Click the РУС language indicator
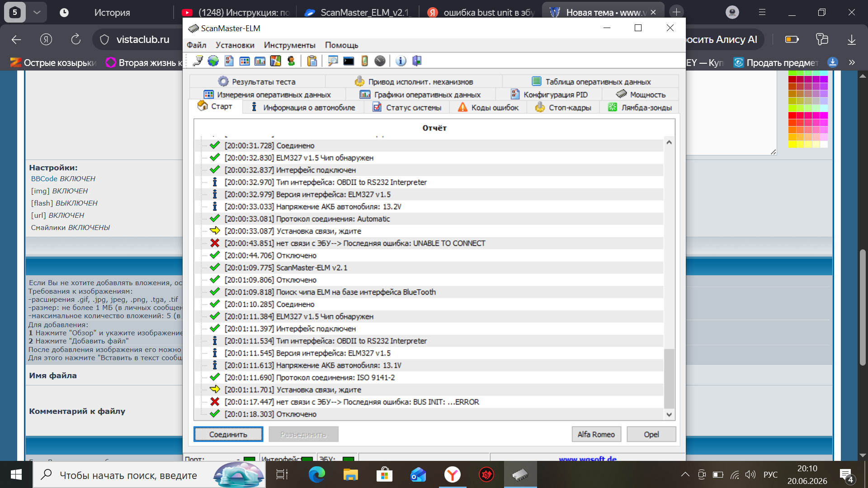 (770, 474)
